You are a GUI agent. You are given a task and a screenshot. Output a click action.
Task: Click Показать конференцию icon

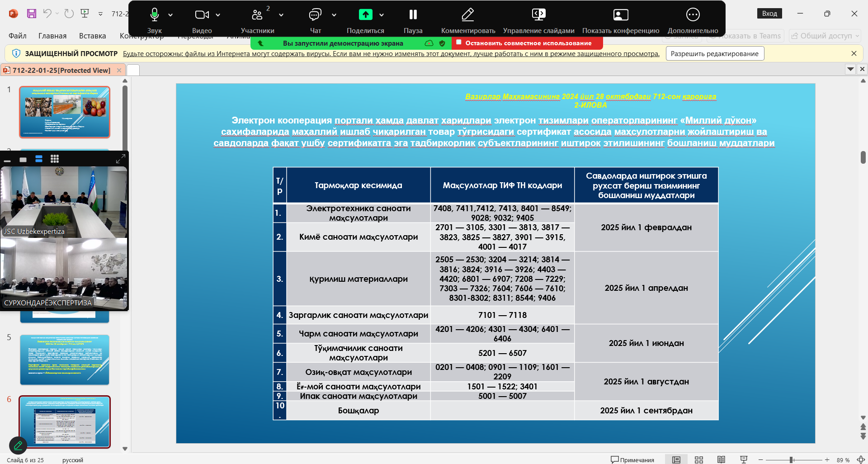621,14
